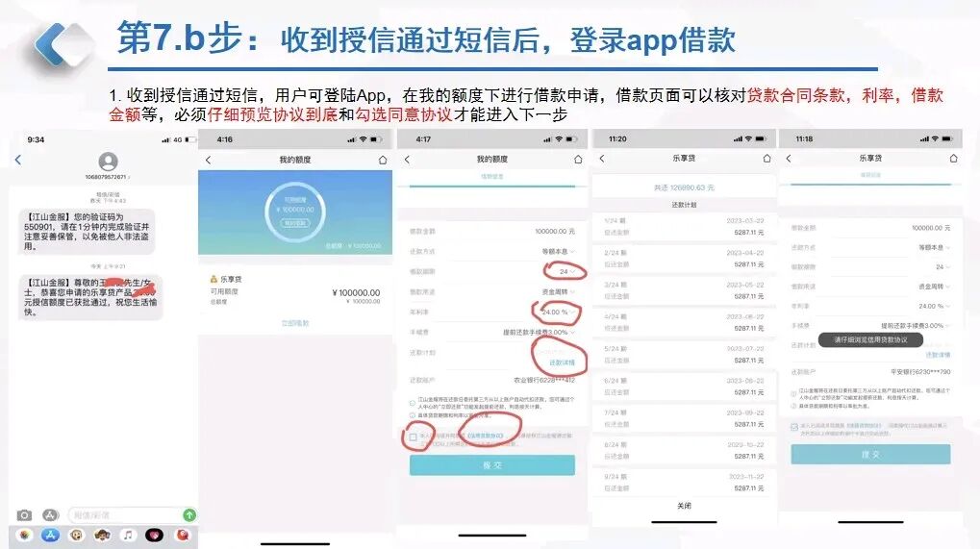The width and height of the screenshot is (980, 549).
Task: Tap the 共还 126890.63 元 total line
Action: (684, 187)
